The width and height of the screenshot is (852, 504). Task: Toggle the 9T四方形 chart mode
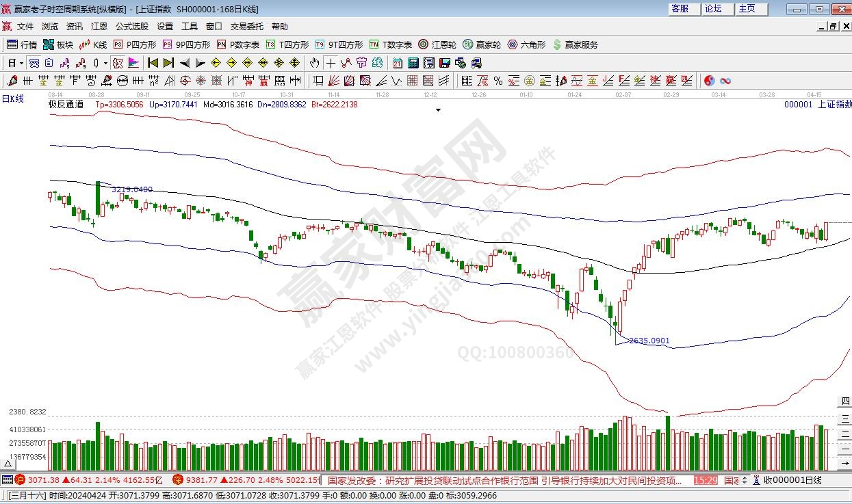tap(339, 44)
